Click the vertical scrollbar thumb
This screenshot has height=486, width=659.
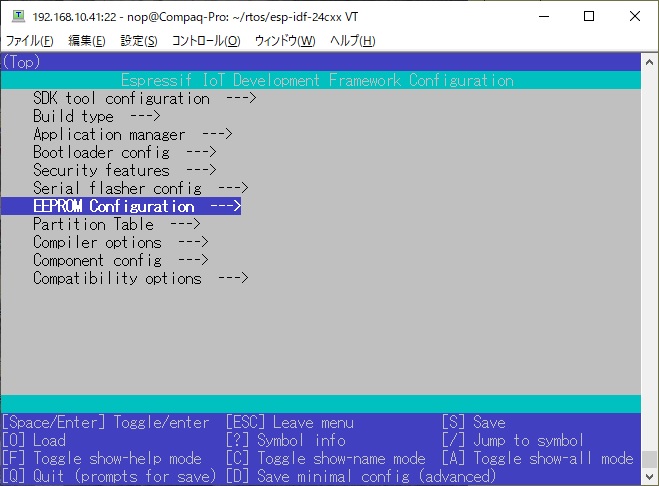click(650, 459)
